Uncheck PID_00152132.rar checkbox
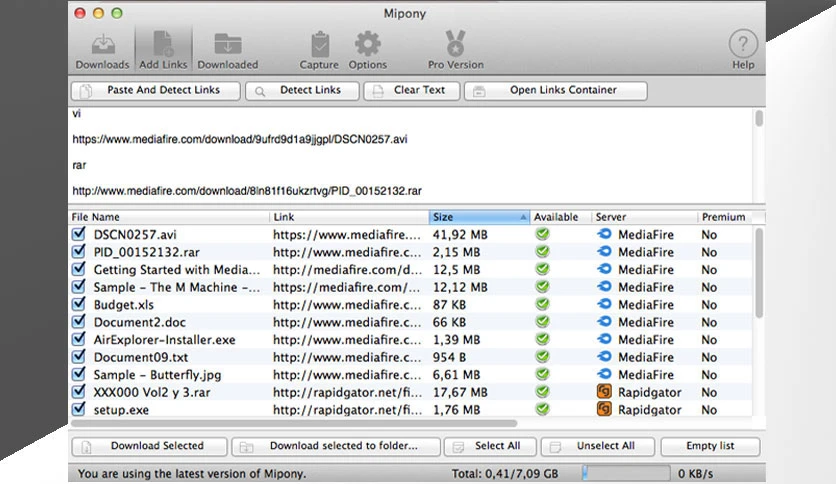The height and width of the screenshot is (484, 836). coord(79,252)
